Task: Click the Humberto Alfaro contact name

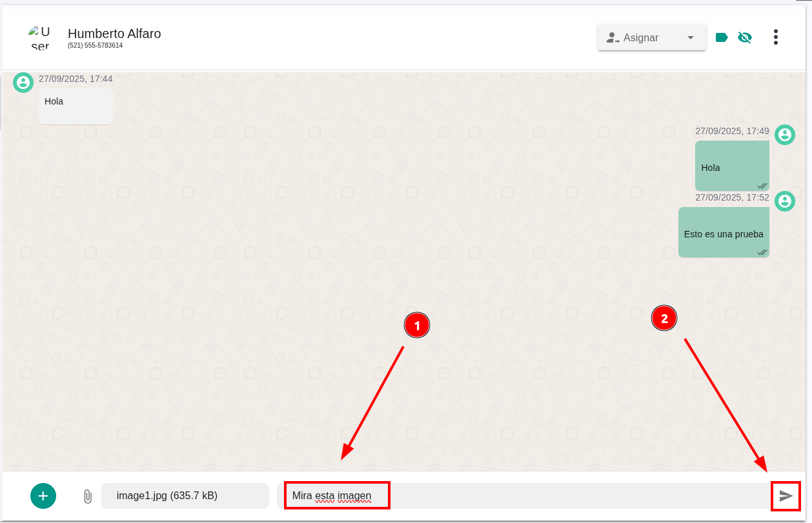Action: coord(114,34)
